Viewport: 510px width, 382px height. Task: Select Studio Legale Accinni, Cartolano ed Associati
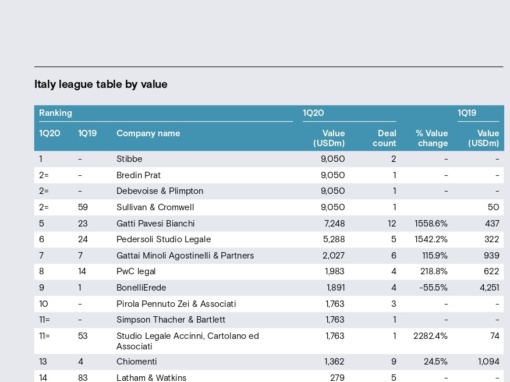point(188,341)
